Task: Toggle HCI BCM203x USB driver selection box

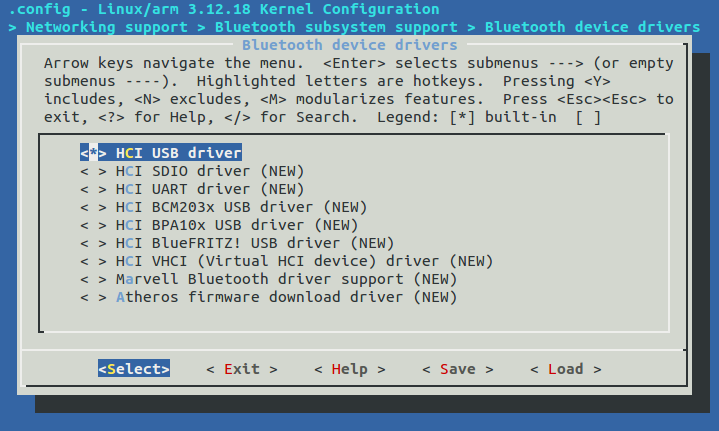Action: (x=94, y=207)
